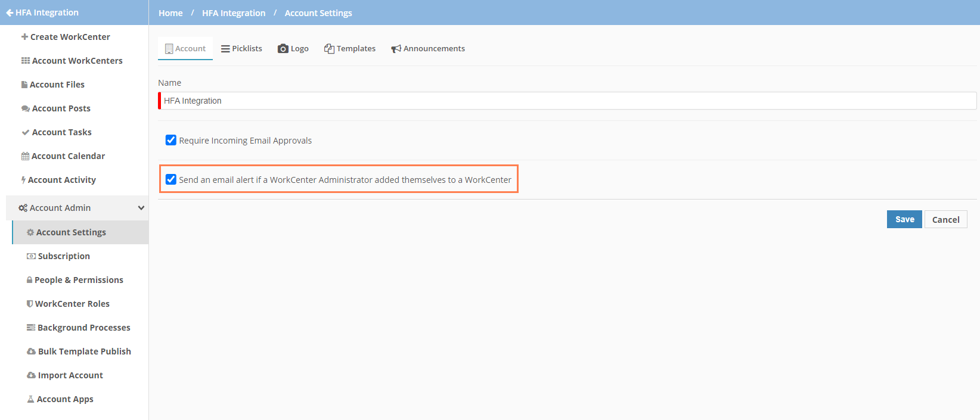Click the list icon beside Background Processes
Viewport: 980px width, 420px height.
(x=31, y=328)
